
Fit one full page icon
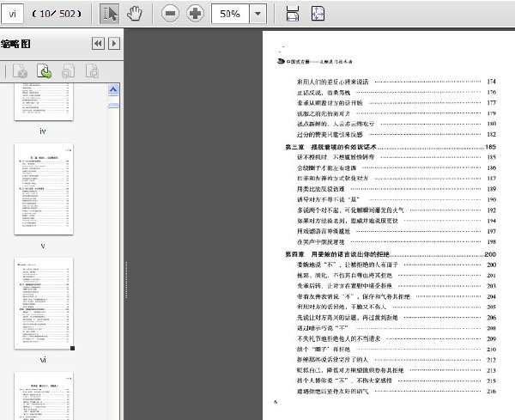coord(318,14)
